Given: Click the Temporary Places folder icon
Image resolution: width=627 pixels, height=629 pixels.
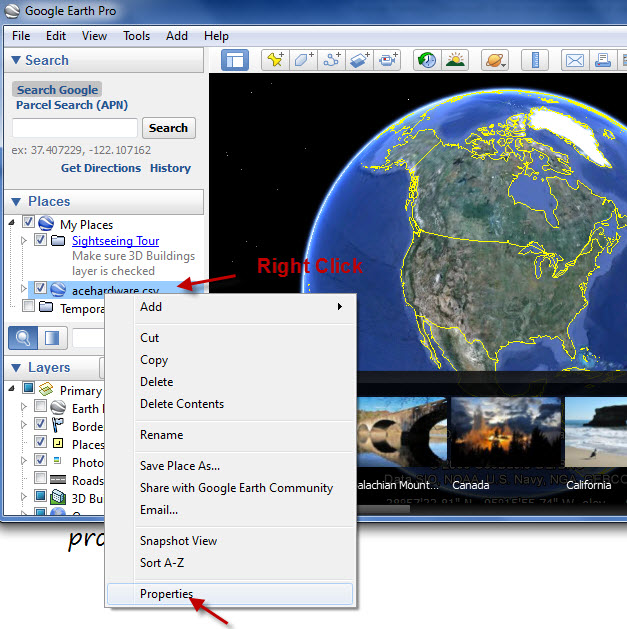Looking at the screenshot, I should (46, 307).
